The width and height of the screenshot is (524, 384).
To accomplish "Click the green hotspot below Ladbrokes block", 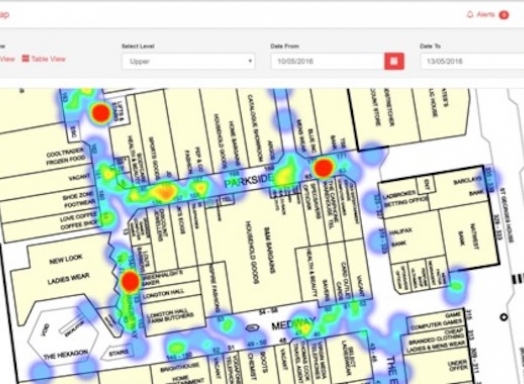I will (456, 286).
